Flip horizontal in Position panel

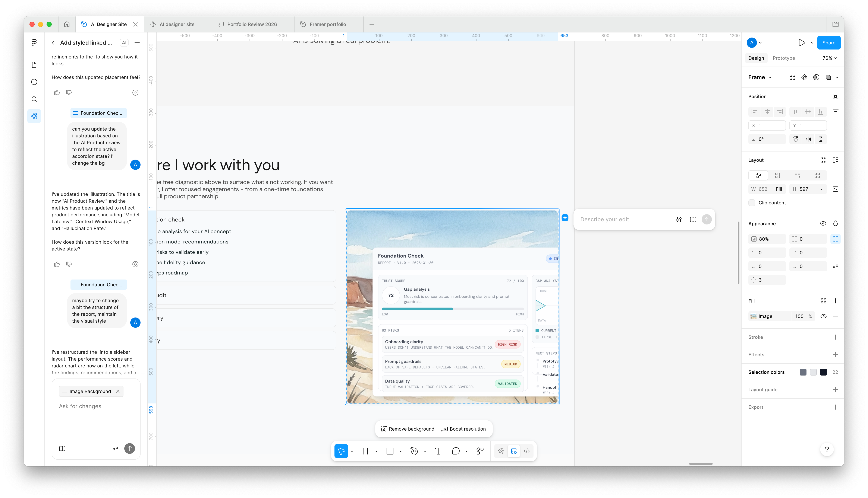click(x=808, y=139)
